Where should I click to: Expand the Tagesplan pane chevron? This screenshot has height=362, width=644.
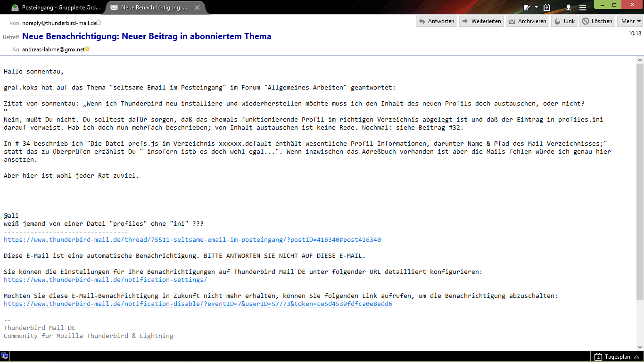(636, 357)
